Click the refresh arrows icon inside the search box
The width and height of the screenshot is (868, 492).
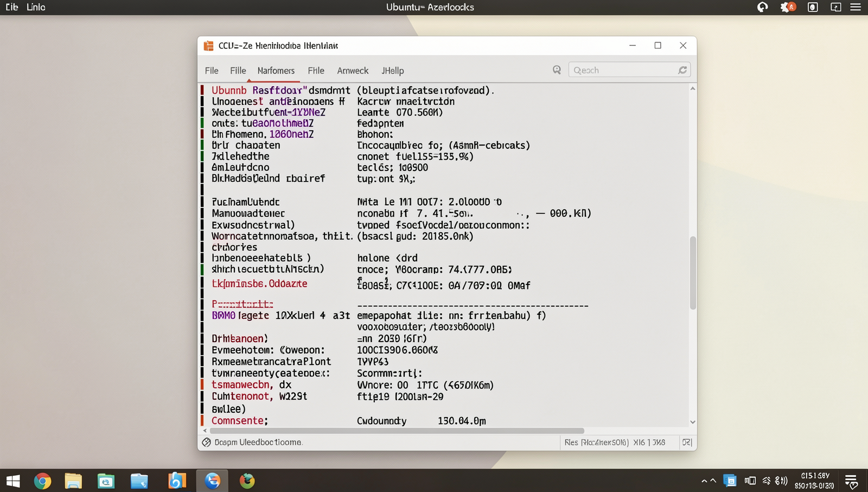click(682, 70)
